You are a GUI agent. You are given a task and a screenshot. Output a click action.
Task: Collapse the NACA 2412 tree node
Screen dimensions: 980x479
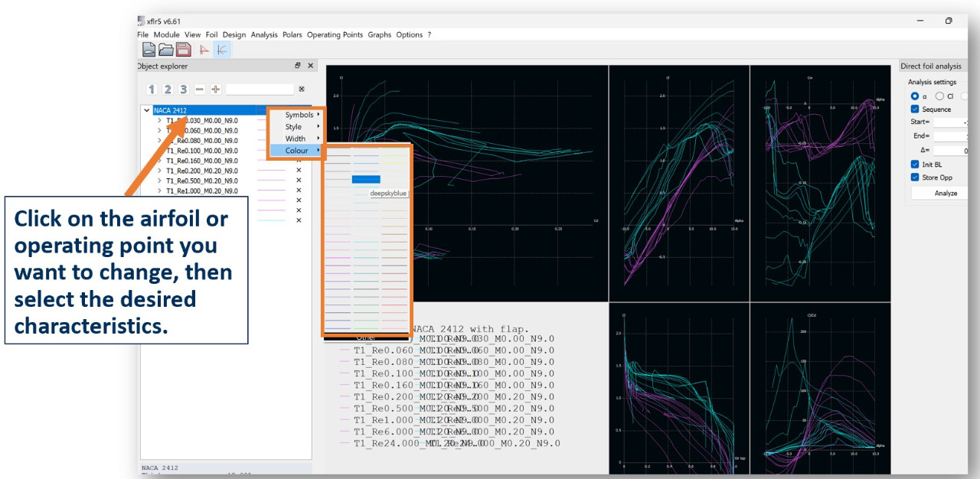click(x=147, y=110)
